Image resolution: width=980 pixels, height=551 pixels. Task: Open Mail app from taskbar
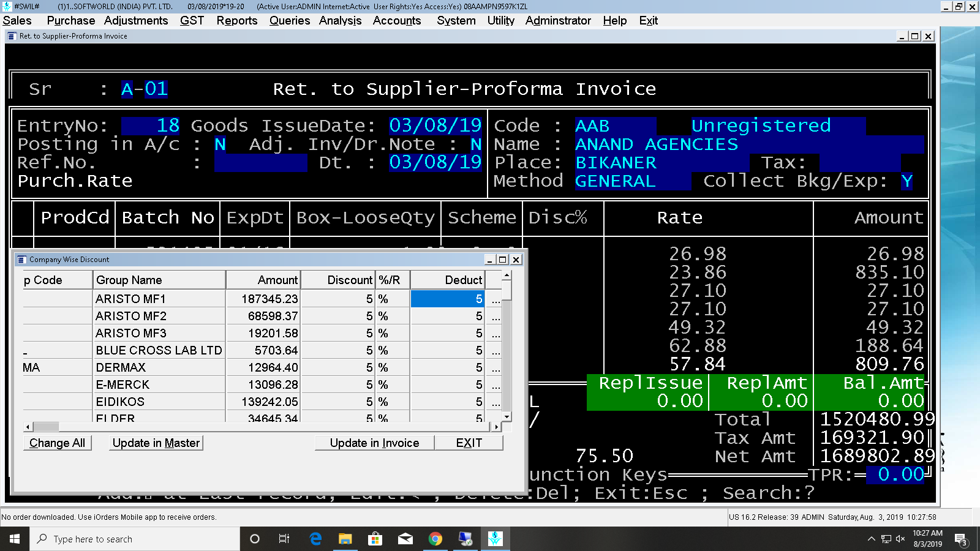405,539
